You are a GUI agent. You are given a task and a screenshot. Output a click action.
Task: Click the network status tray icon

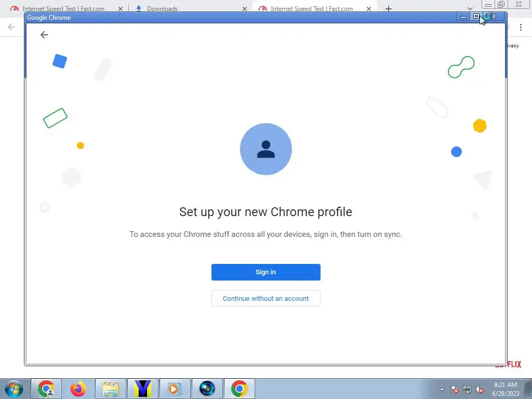pos(467,389)
